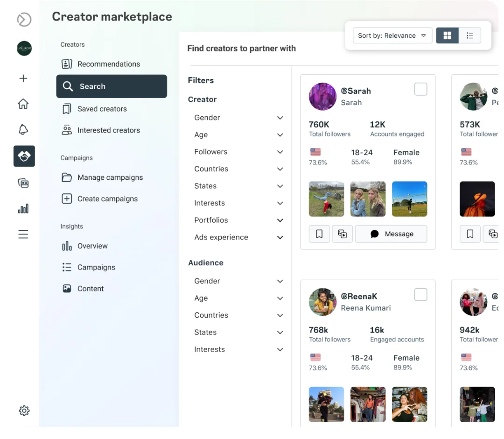Click the plus create icon in left rail
Image resolution: width=504 pixels, height=439 pixels.
pos(23,78)
